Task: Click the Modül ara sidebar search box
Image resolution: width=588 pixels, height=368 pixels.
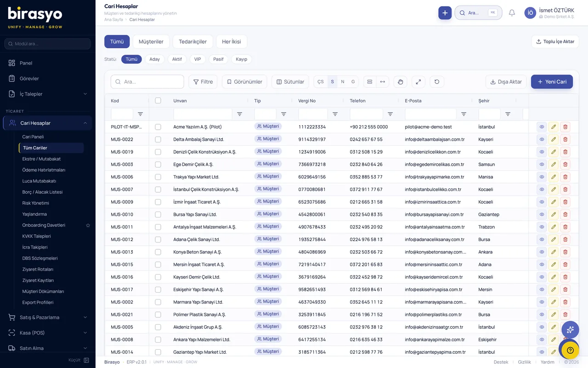Action: (48, 44)
